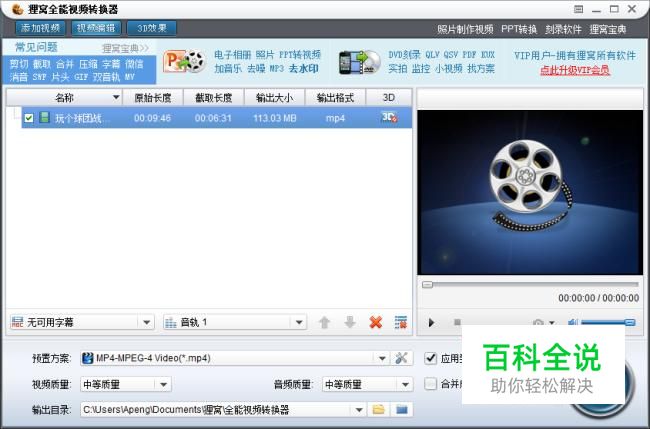The height and width of the screenshot is (429, 650).
Task: Click the mp4 output format cell
Action: 335,118
